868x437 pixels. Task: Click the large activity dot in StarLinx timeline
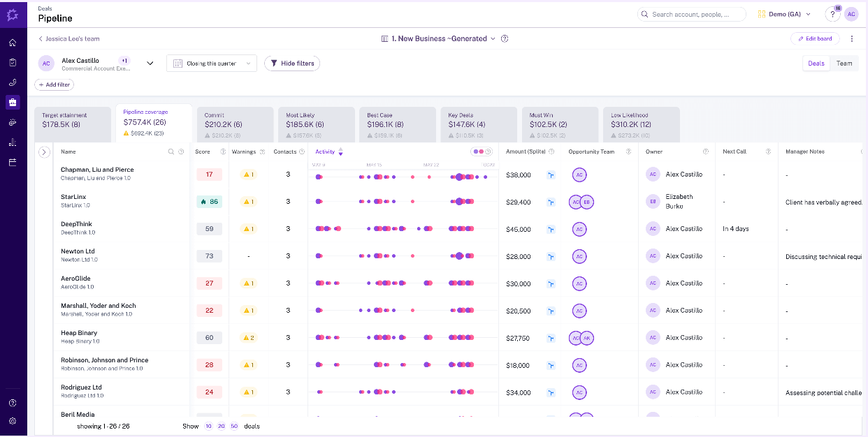459,202
